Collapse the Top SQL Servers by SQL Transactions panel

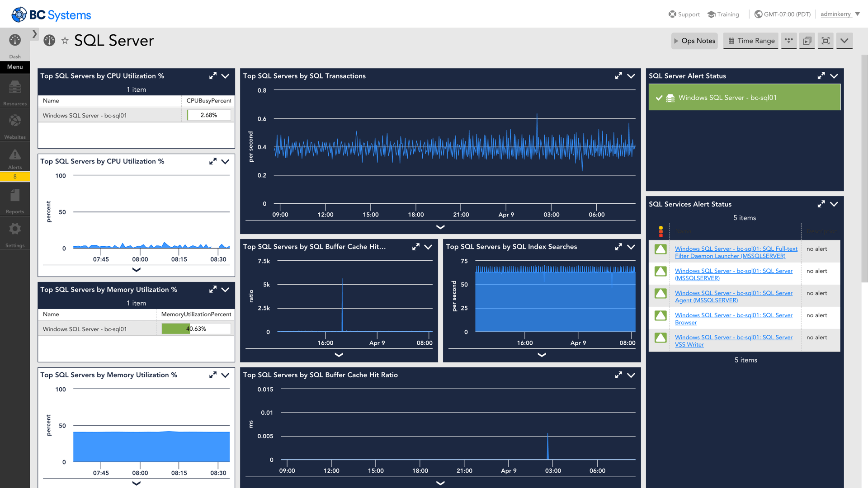[631, 76]
